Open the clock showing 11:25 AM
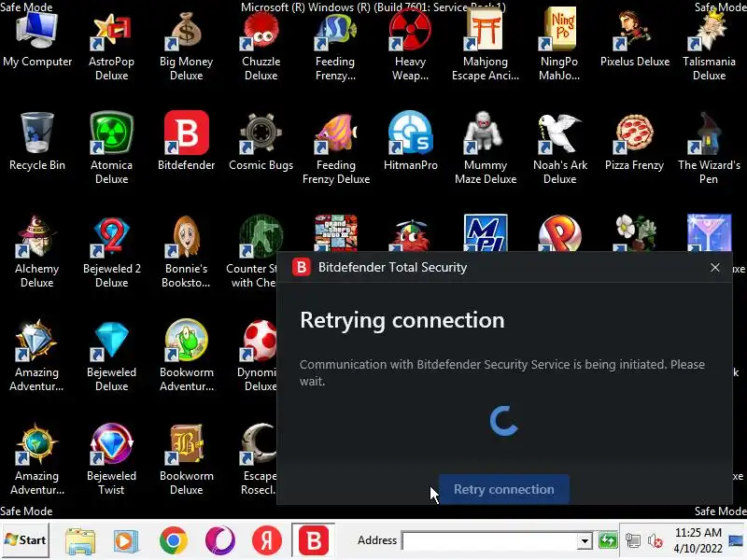 point(698,540)
